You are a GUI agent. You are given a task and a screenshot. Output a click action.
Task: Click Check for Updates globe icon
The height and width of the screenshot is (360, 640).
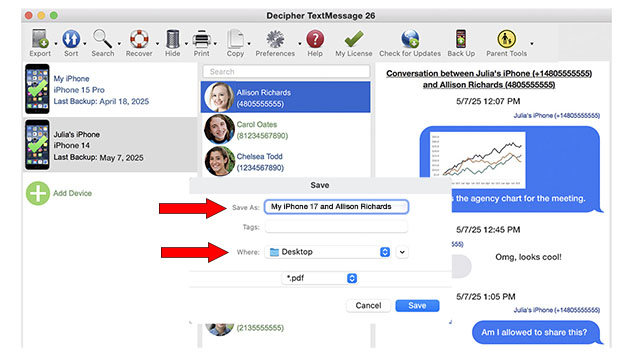pos(410,39)
